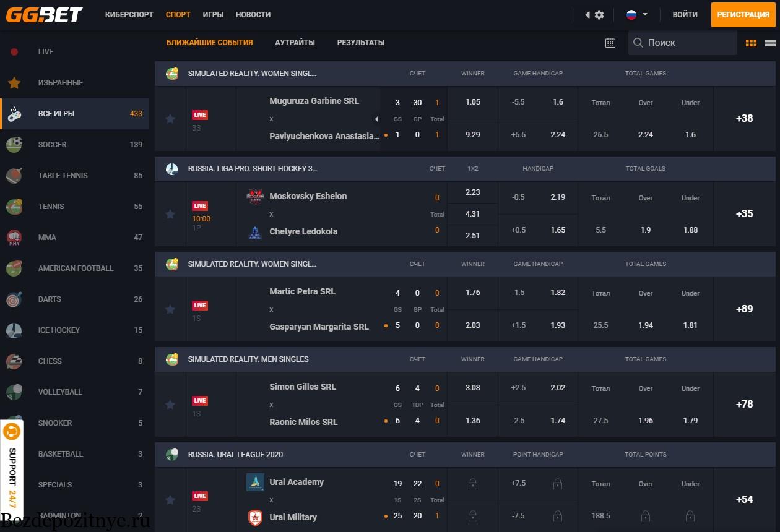Favorite the Moskovsky Eshelon match star

[170, 214]
